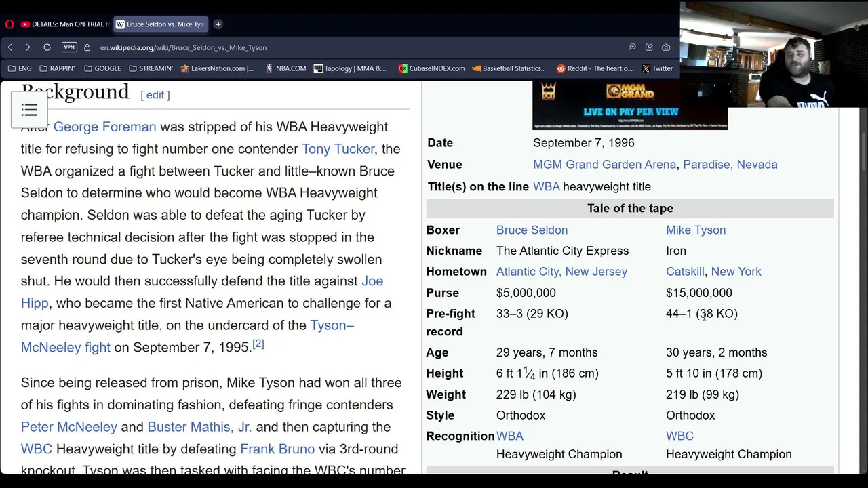Go back to the previous page

(x=10, y=47)
